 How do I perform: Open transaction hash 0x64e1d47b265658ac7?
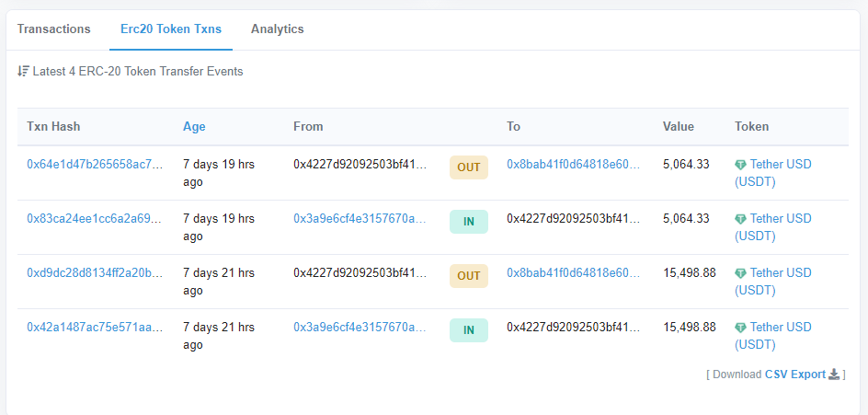(96, 164)
